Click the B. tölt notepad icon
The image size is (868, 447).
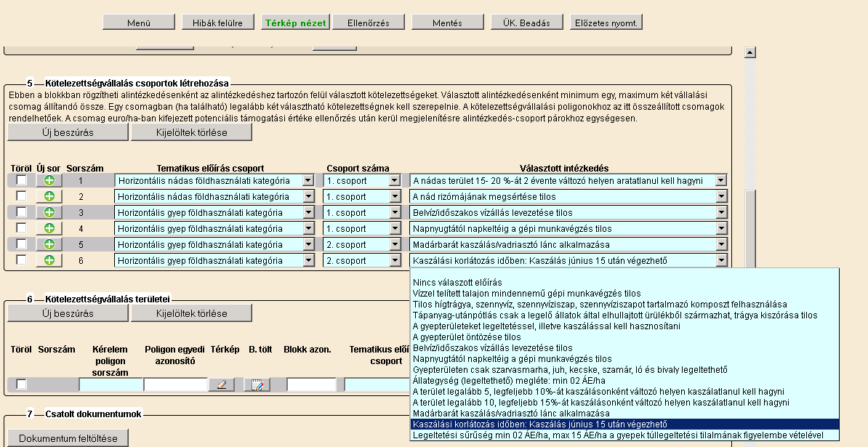(257, 384)
